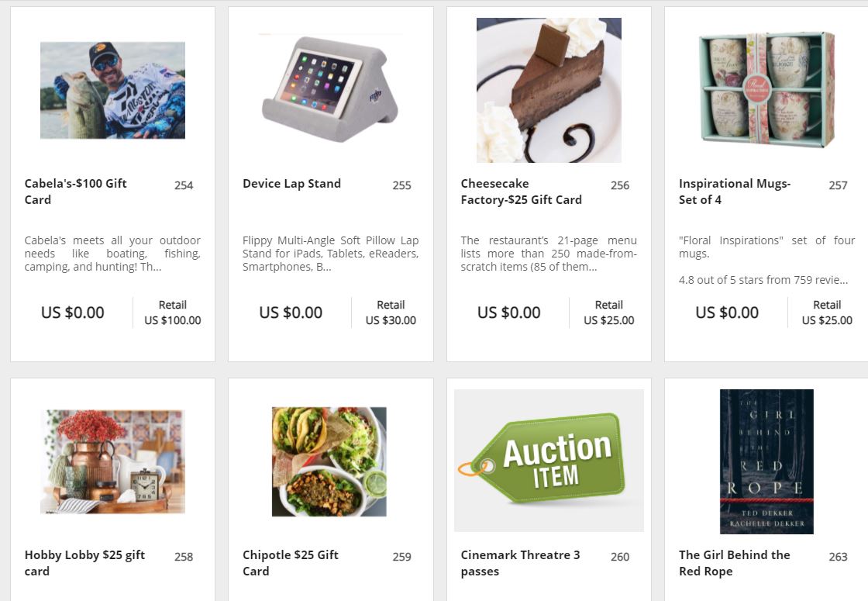Image resolution: width=868 pixels, height=601 pixels.
Task: Click the Device Lap Stand title link
Action: pyautogui.click(x=291, y=184)
